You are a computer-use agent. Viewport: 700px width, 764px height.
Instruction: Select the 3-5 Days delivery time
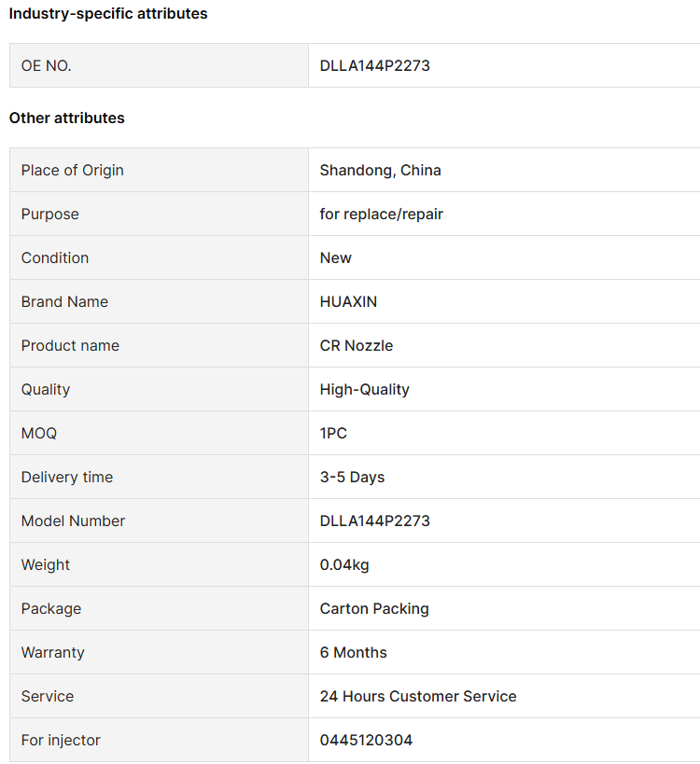[x=352, y=477]
